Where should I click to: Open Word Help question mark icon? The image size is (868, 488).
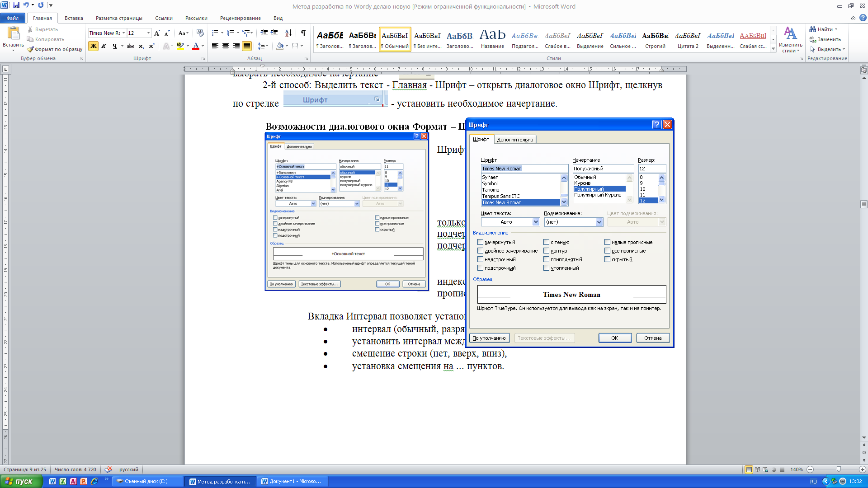pos(863,18)
